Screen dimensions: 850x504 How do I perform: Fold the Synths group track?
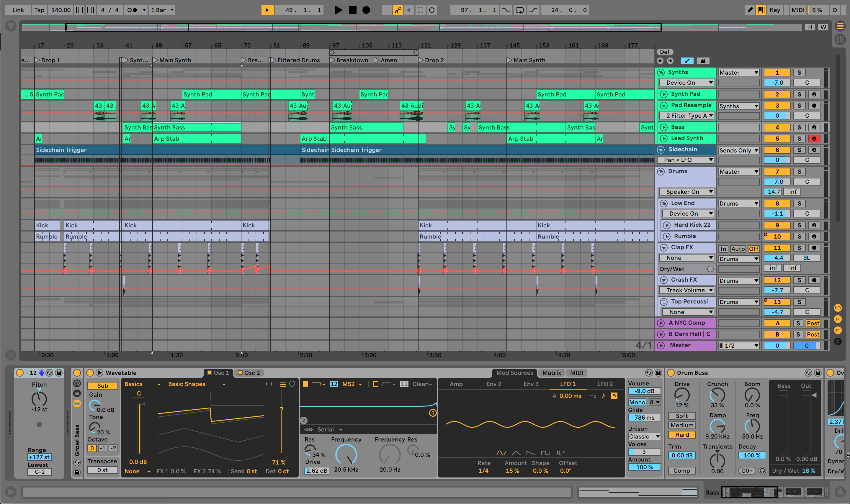pos(661,72)
